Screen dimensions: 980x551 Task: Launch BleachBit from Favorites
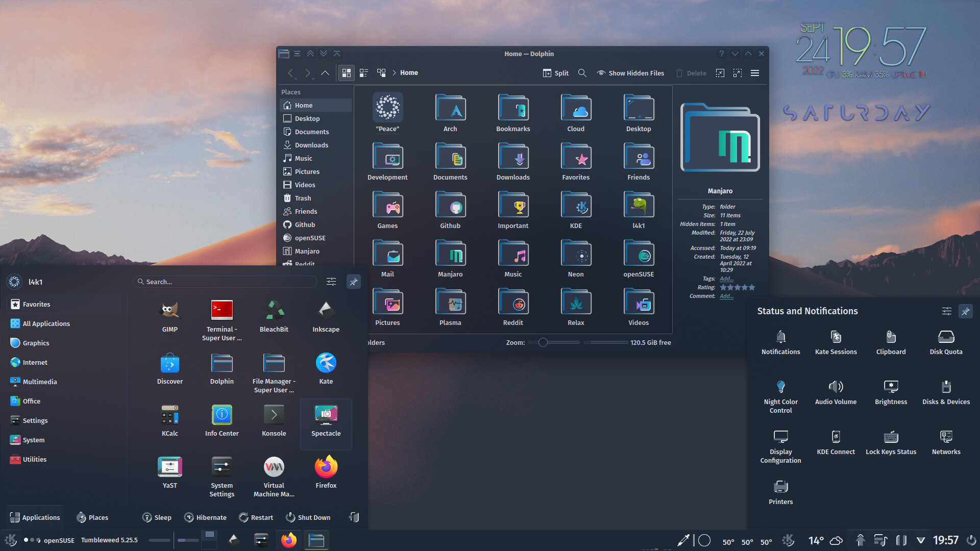click(x=274, y=316)
